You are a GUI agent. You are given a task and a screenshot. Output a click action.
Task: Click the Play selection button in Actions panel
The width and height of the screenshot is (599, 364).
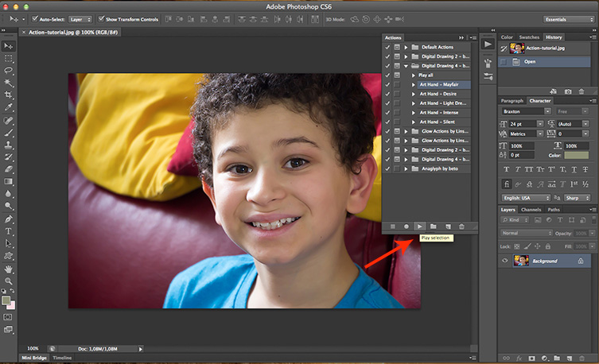click(420, 227)
